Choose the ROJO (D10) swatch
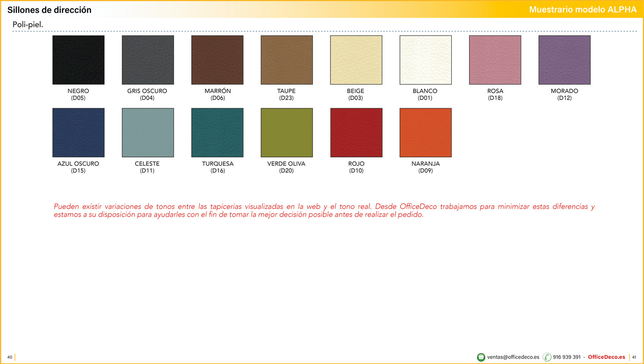 point(356,133)
